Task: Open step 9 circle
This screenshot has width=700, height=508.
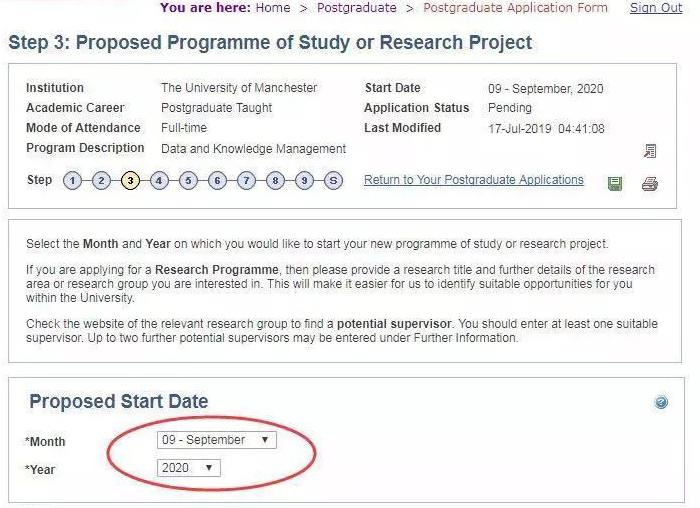Action: point(304,181)
